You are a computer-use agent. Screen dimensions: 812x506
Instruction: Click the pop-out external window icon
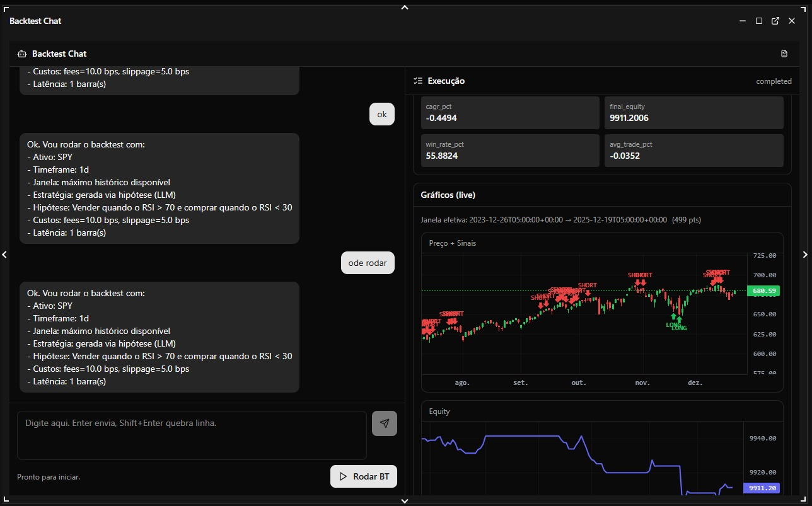click(775, 21)
